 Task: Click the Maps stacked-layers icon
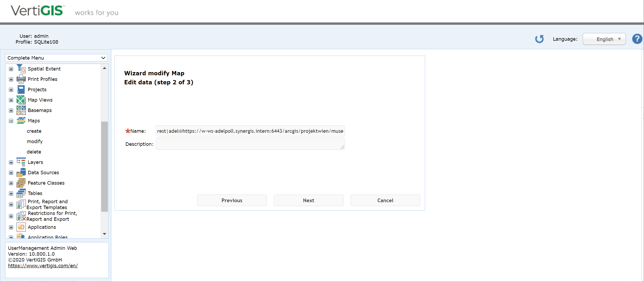pyautogui.click(x=21, y=121)
